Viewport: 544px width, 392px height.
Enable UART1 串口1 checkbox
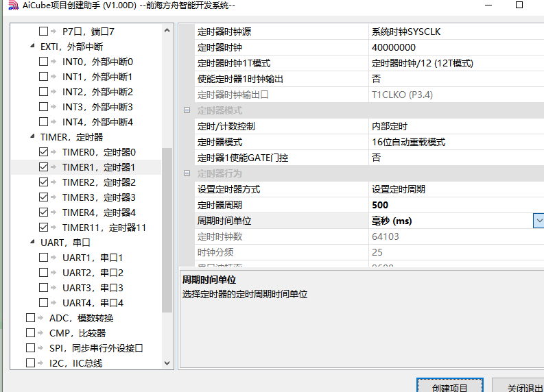pos(43,258)
